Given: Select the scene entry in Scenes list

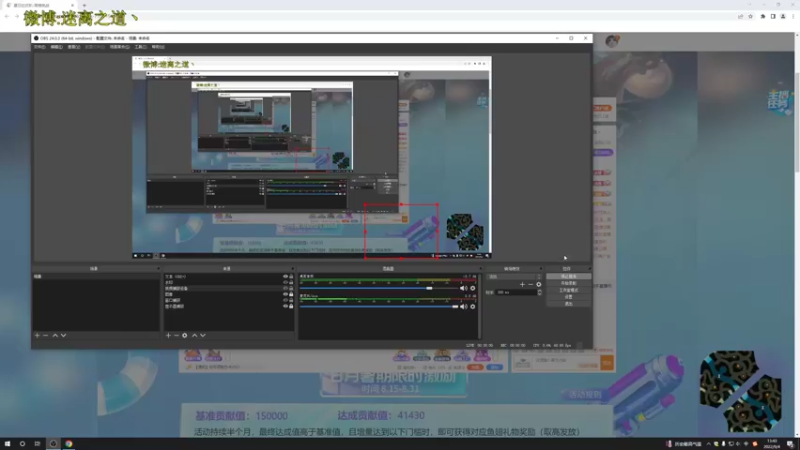Looking at the screenshot, I should click(96, 277).
